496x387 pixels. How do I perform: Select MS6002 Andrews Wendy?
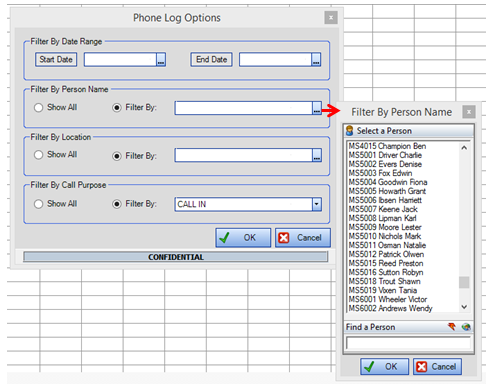[390, 308]
